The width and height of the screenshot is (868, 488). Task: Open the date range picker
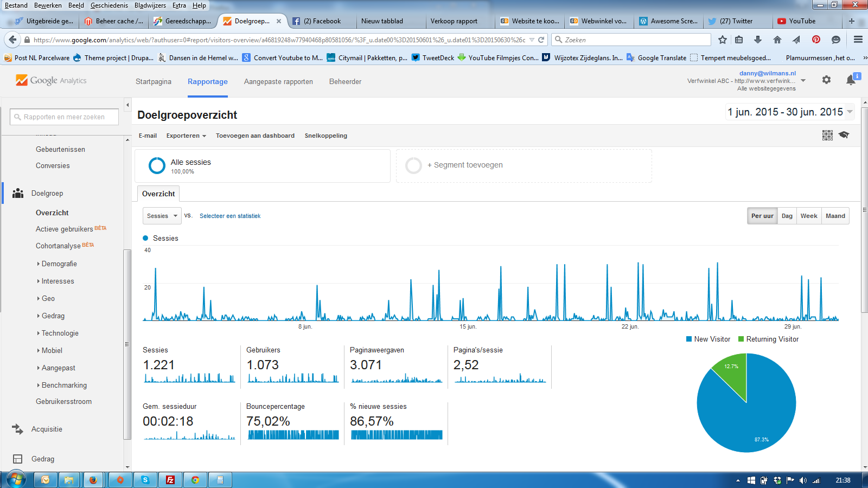click(x=790, y=112)
